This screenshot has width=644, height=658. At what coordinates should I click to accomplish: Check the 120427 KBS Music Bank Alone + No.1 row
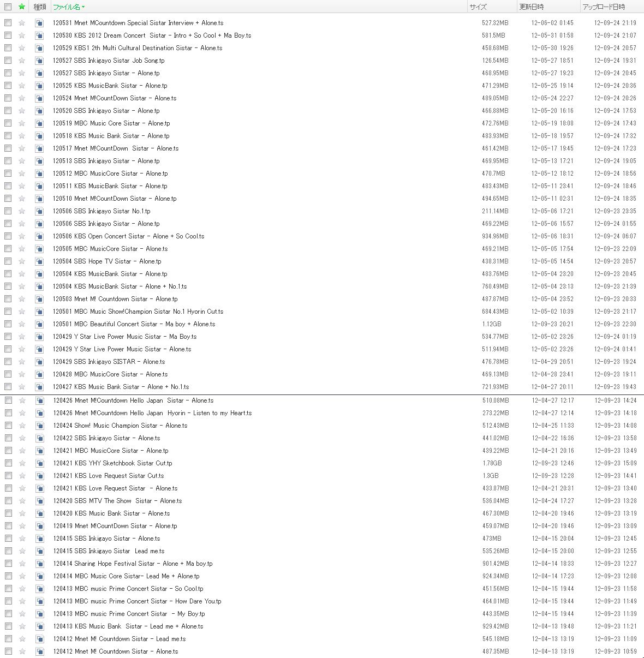[8, 387]
